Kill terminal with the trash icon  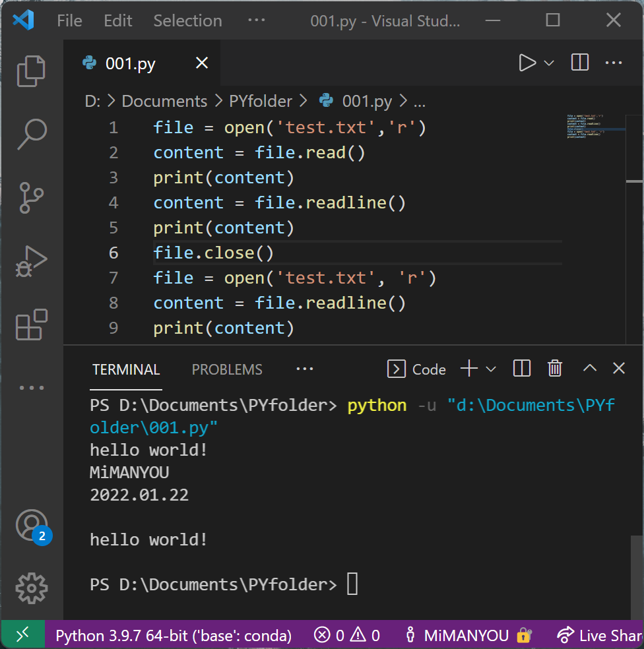coord(555,369)
